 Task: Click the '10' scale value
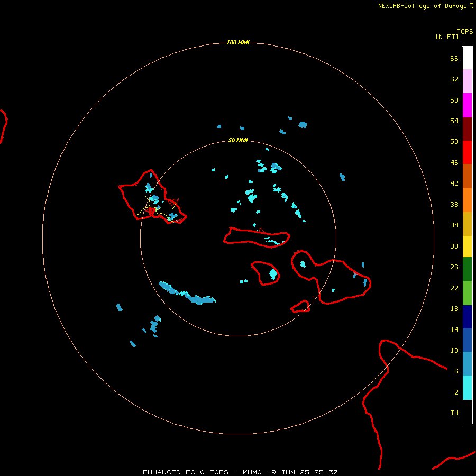(454, 350)
